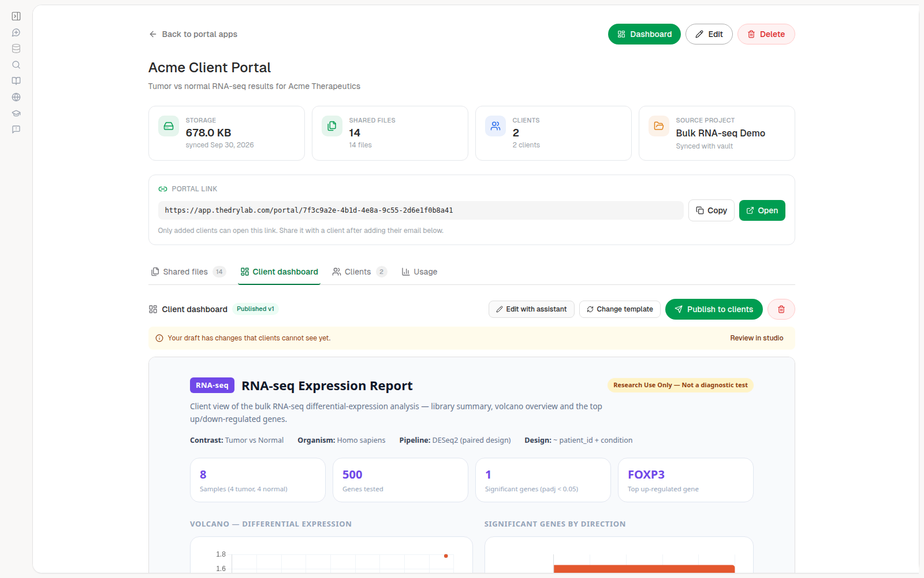Open the feedback message icon in sidebar

16,129
